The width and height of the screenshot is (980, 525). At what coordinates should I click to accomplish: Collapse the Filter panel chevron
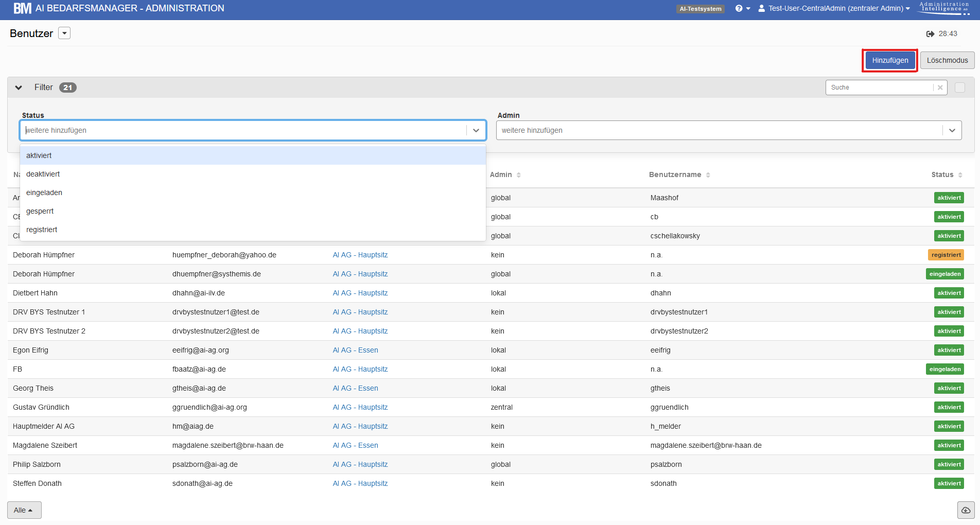19,87
